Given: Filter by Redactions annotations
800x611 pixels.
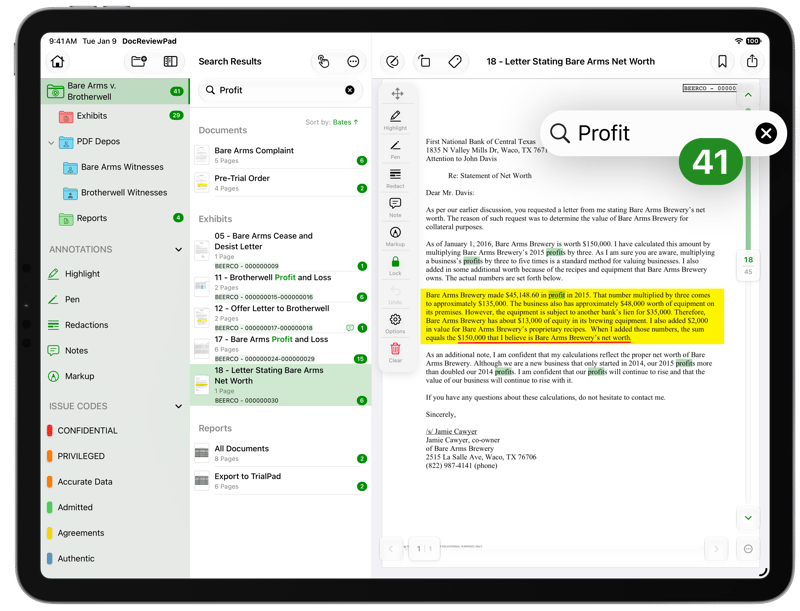Looking at the screenshot, I should point(115,325).
